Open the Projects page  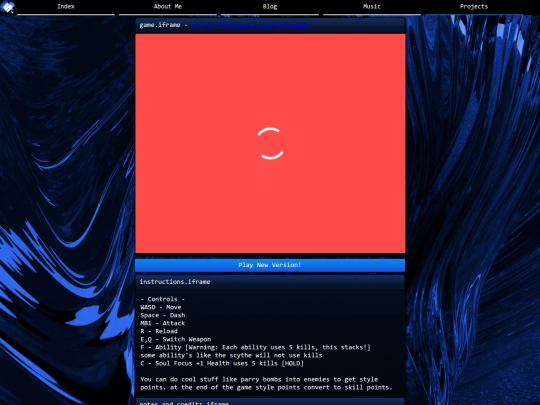(474, 7)
